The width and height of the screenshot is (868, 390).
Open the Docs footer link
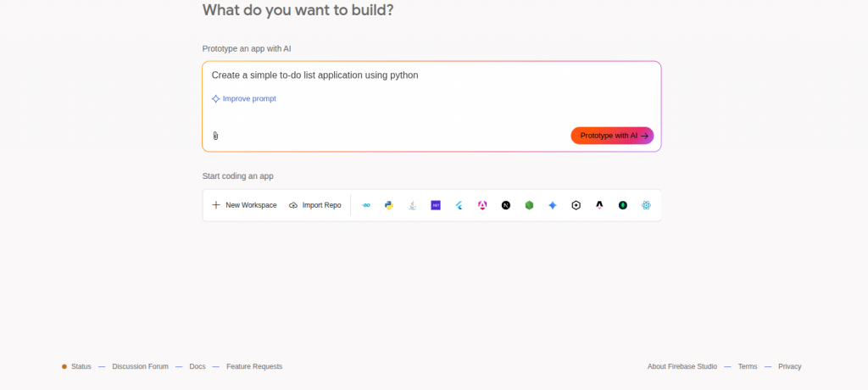pos(197,367)
